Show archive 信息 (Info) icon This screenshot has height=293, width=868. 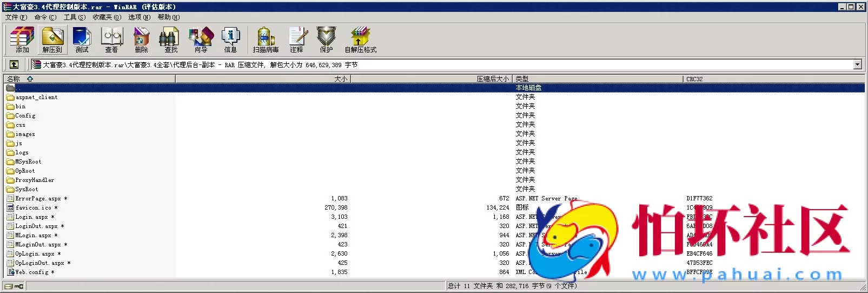pos(231,40)
